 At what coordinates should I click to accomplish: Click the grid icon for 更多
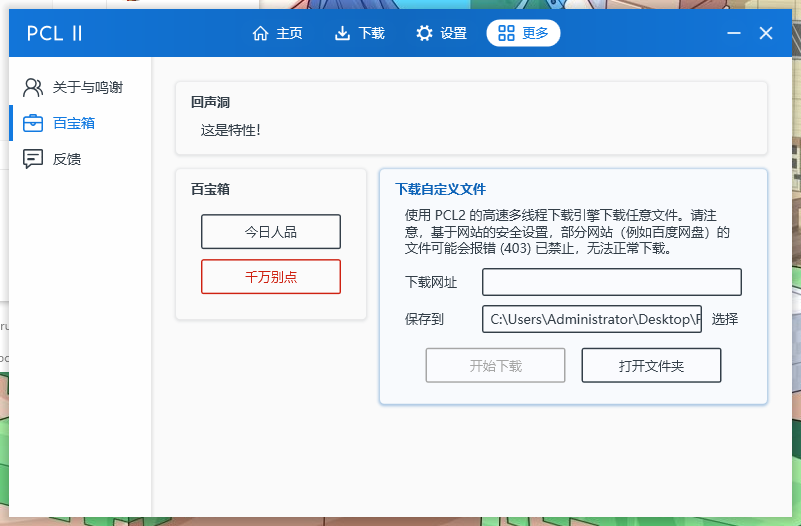click(506, 33)
